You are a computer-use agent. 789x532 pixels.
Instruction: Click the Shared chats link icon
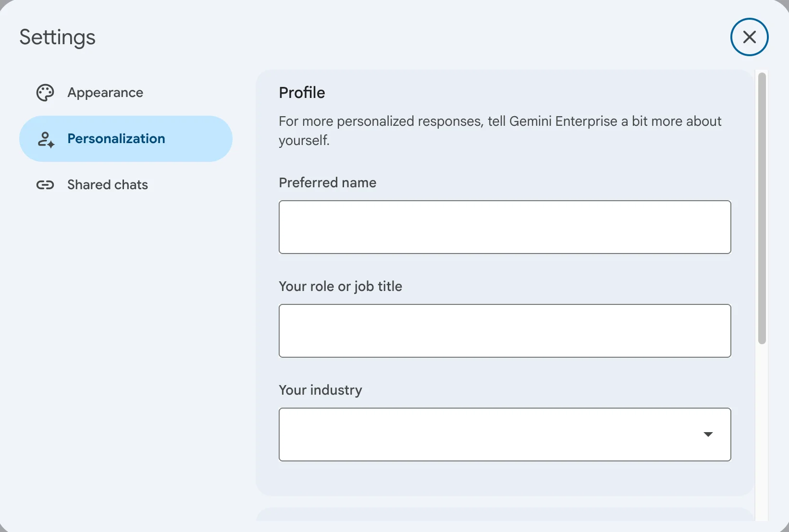45,185
